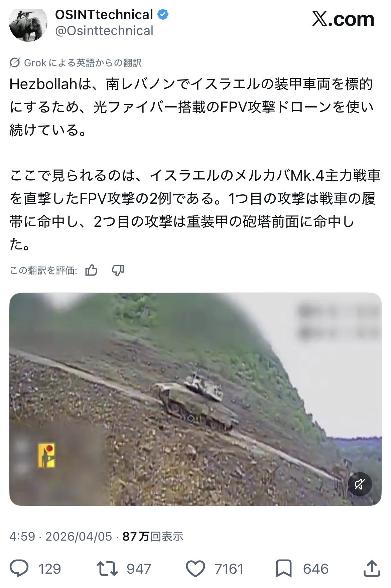Play the Merkava tank video
The height and width of the screenshot is (588, 391).
click(195, 399)
